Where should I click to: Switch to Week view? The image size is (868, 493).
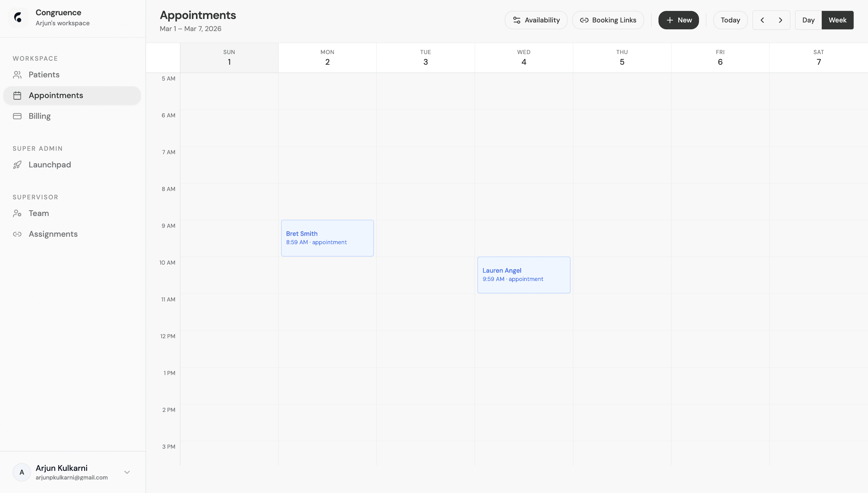[837, 20]
